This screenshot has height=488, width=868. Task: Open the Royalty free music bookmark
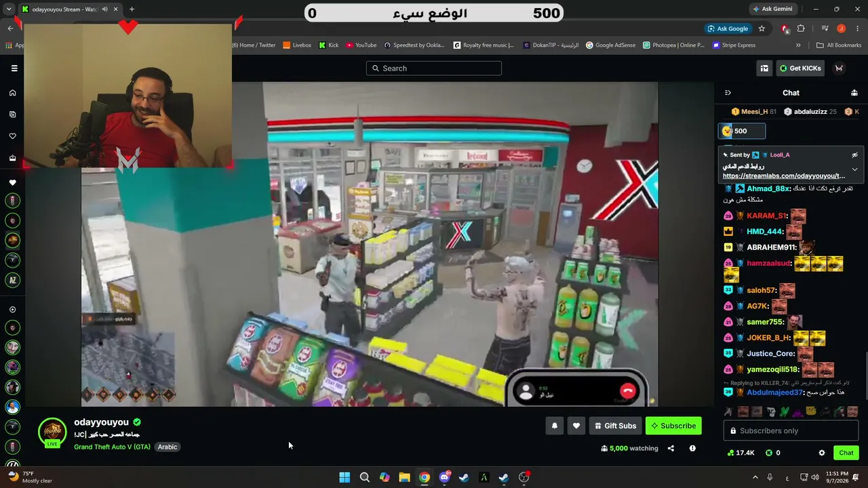pyautogui.click(x=484, y=45)
